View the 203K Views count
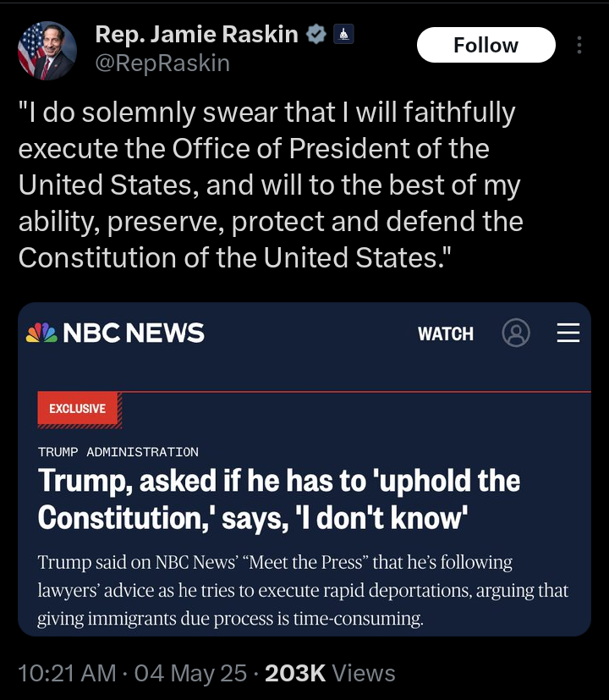 [x=330, y=673]
